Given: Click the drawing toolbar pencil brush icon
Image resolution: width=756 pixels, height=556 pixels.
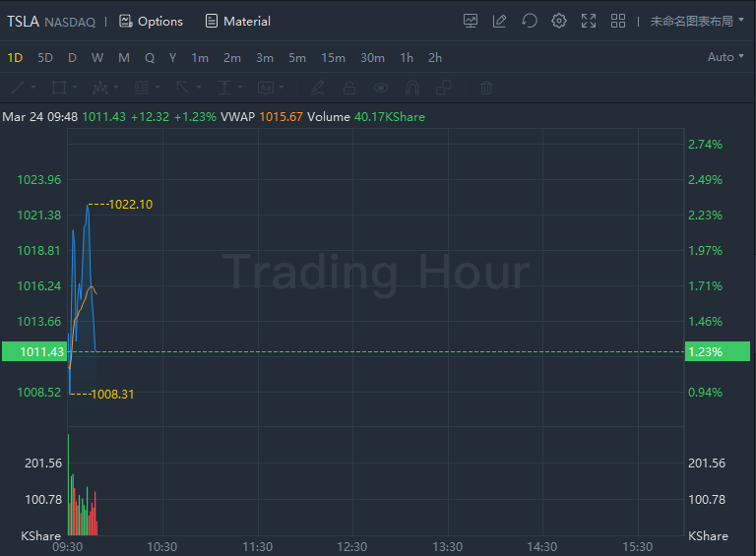Looking at the screenshot, I should pos(317,88).
